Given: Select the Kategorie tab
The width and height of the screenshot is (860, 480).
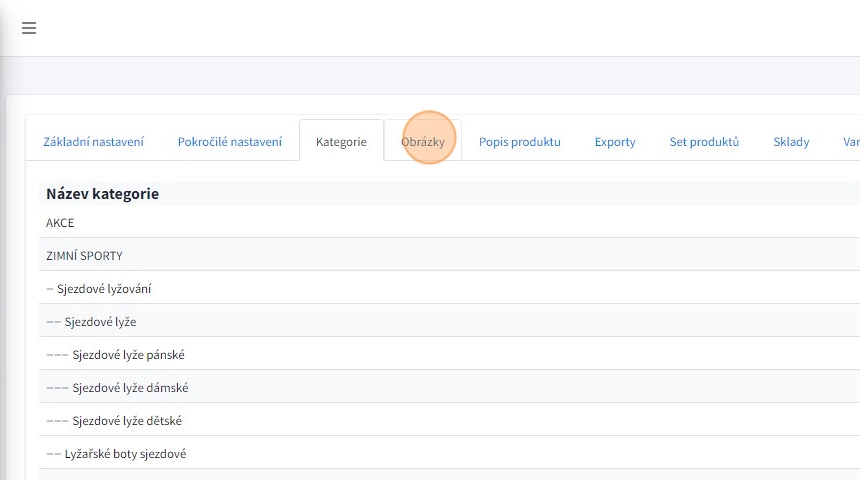Looking at the screenshot, I should [341, 142].
